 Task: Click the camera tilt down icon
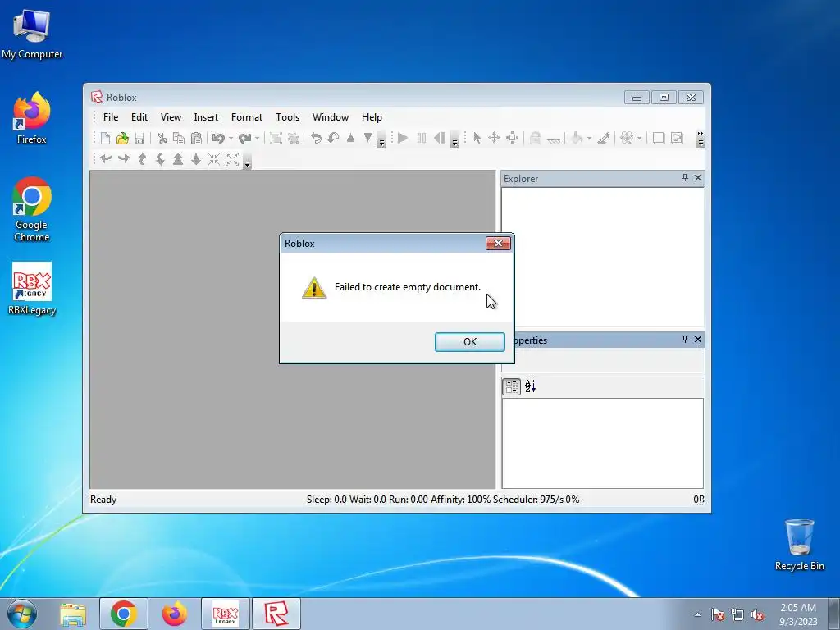point(160,158)
